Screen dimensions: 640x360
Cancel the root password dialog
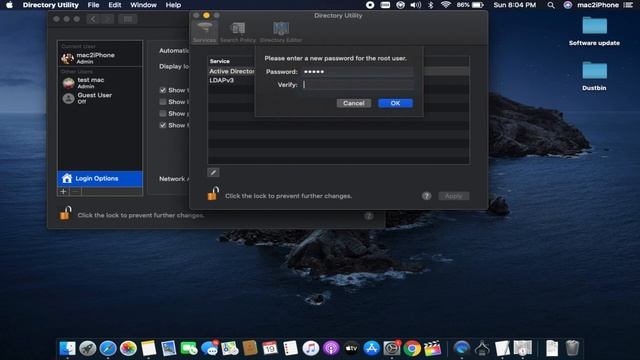(x=354, y=103)
